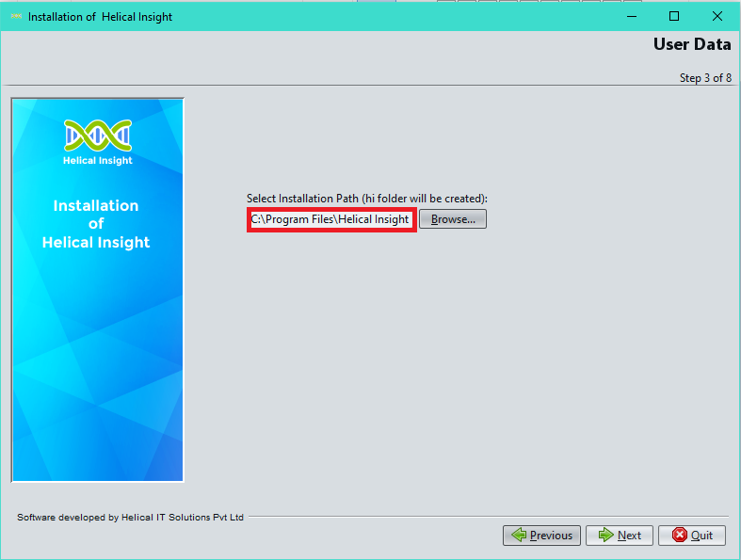Proceed with the Next button
The width and height of the screenshot is (741, 560).
pos(620,535)
